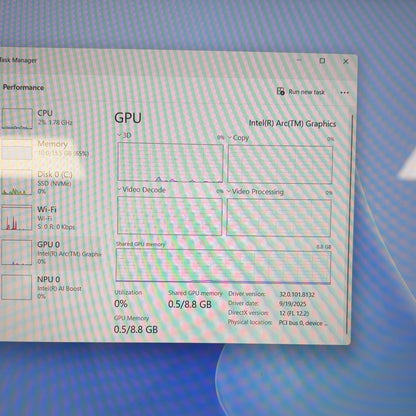Click the Shared GPU memory 0.5/8.8 GB value
Viewport: 416px width, 416px height.
[190, 304]
